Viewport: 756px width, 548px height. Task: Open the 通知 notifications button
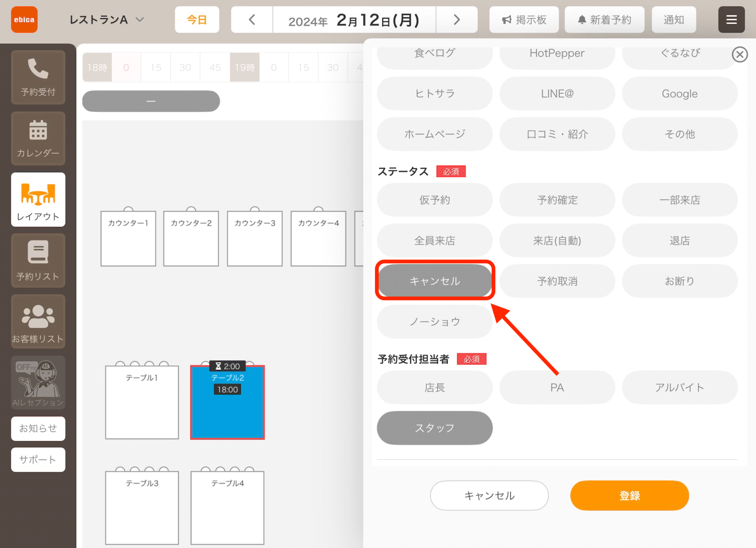click(674, 20)
